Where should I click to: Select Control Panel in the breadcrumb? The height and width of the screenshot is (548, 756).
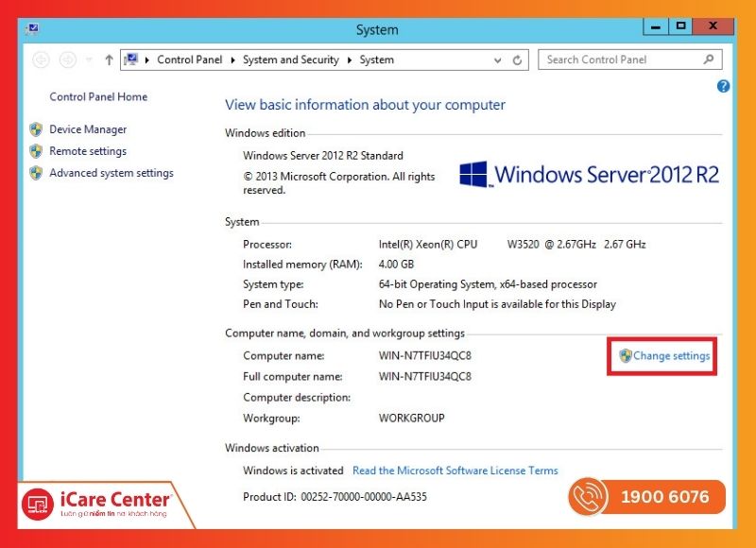190,60
